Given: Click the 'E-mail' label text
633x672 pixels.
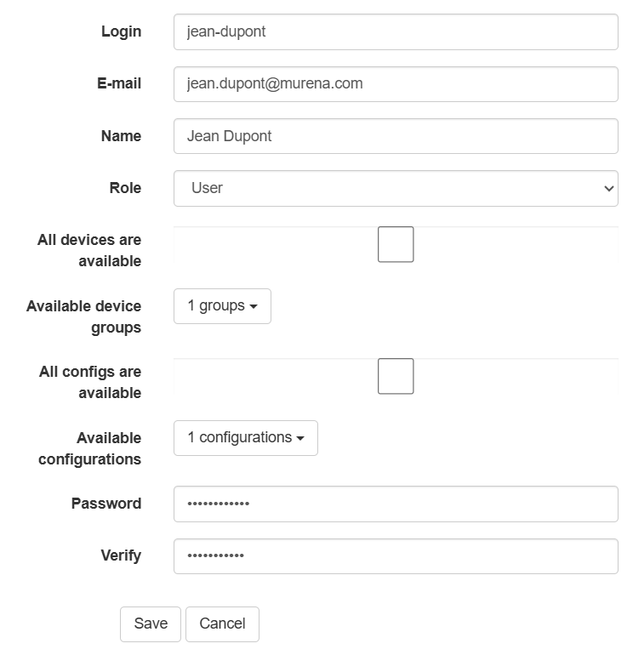Looking at the screenshot, I should [x=119, y=83].
